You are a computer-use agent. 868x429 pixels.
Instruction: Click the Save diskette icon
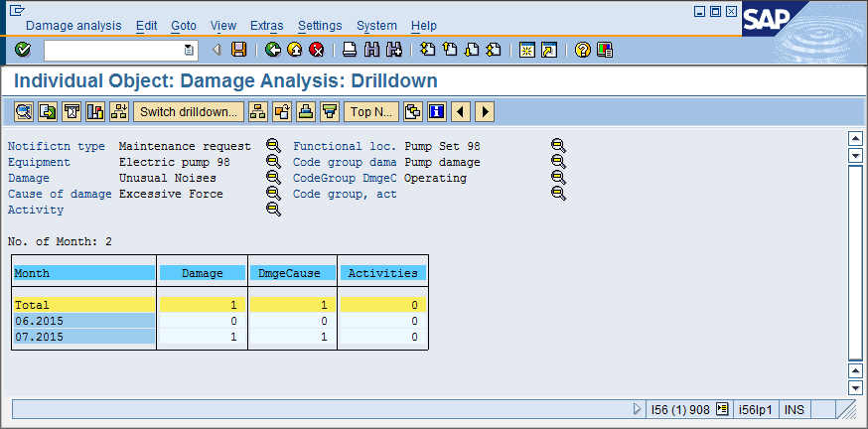(238, 50)
